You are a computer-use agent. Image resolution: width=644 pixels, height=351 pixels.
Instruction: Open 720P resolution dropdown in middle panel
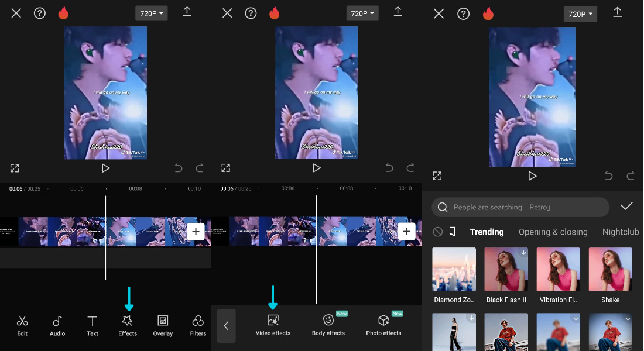click(x=362, y=13)
